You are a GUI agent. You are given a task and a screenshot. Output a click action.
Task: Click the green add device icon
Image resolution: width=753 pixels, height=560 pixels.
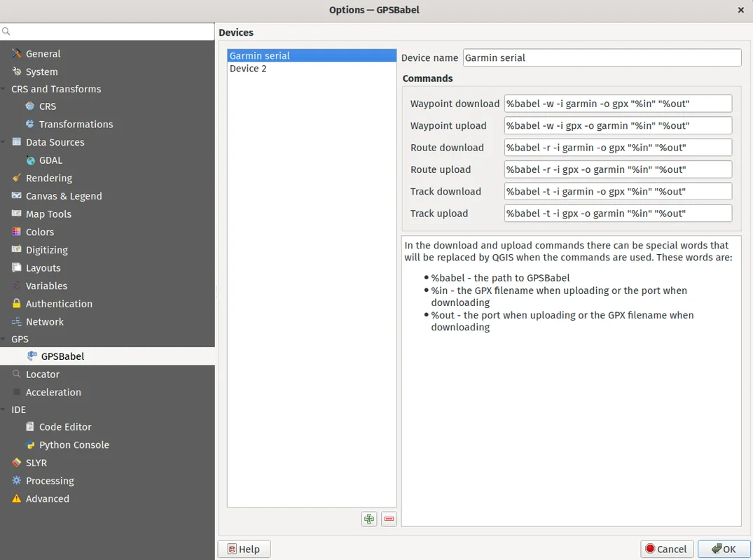pyautogui.click(x=369, y=519)
